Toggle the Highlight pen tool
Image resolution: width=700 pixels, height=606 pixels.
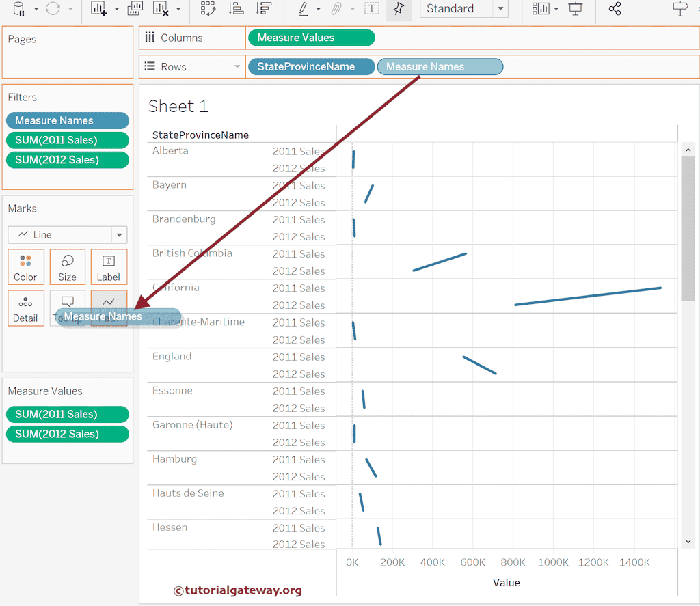303,9
